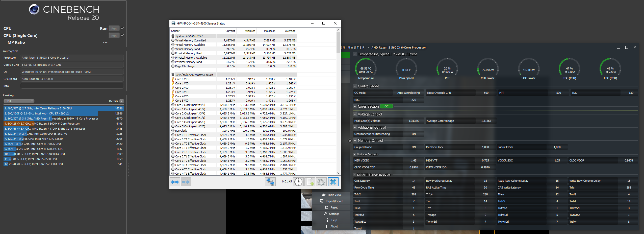Viewport: 644px width, 234px height.
Task: Select Basic View in Ryzen Master menu
Action: 331,195
